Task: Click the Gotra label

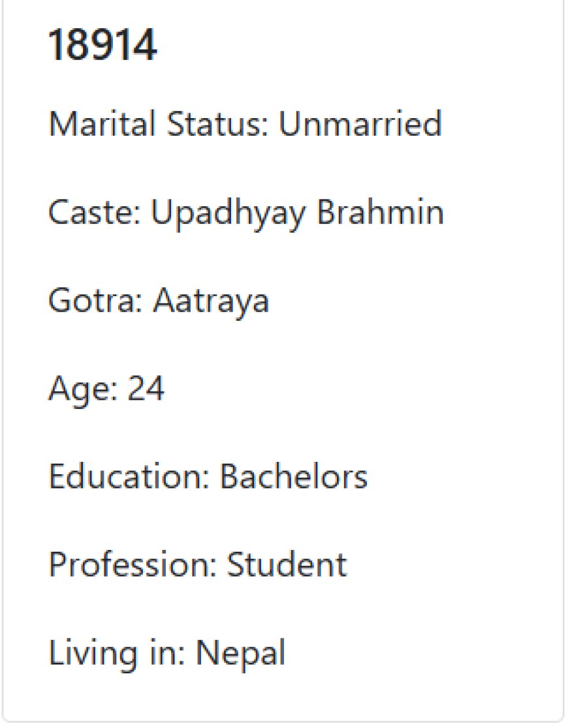Action: click(95, 300)
